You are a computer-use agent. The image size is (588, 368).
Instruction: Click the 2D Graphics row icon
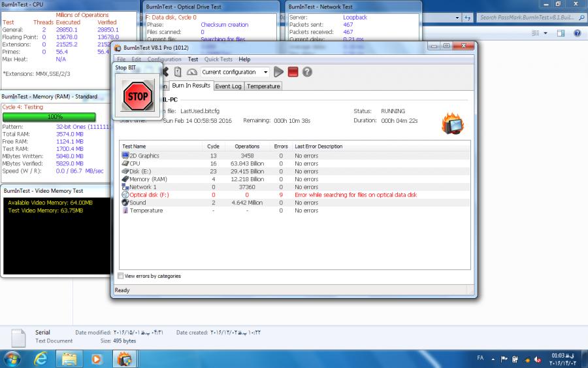(x=125, y=156)
